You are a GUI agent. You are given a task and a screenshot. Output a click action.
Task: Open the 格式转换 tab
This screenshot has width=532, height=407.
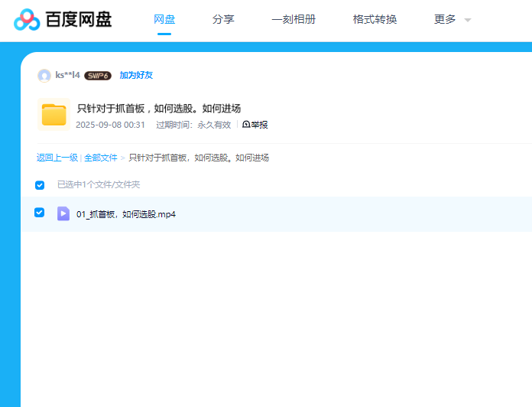(x=375, y=20)
